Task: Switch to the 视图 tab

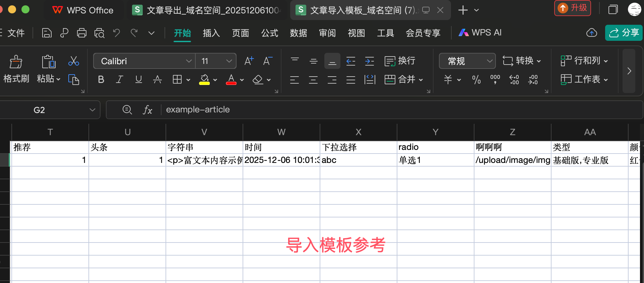Action: tap(357, 33)
